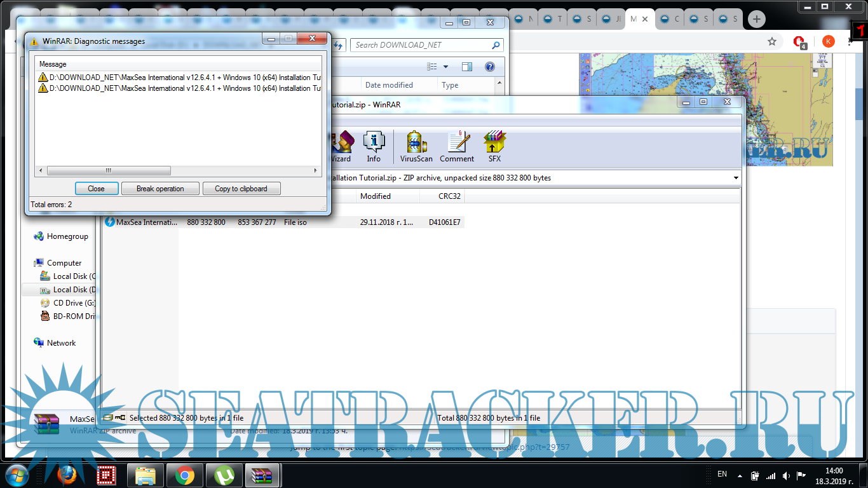868x488 pixels.
Task: Show hidden system tray icons arrow
Action: coord(739,475)
